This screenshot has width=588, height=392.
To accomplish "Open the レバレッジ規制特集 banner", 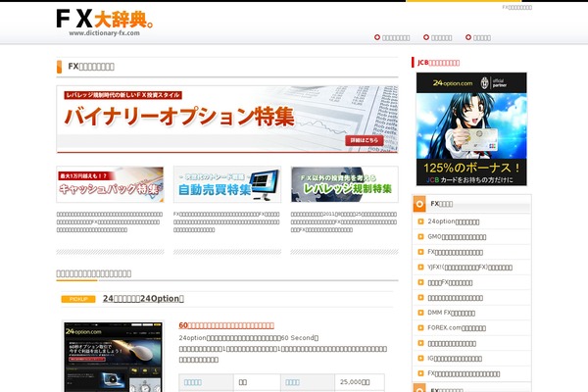I will (344, 184).
